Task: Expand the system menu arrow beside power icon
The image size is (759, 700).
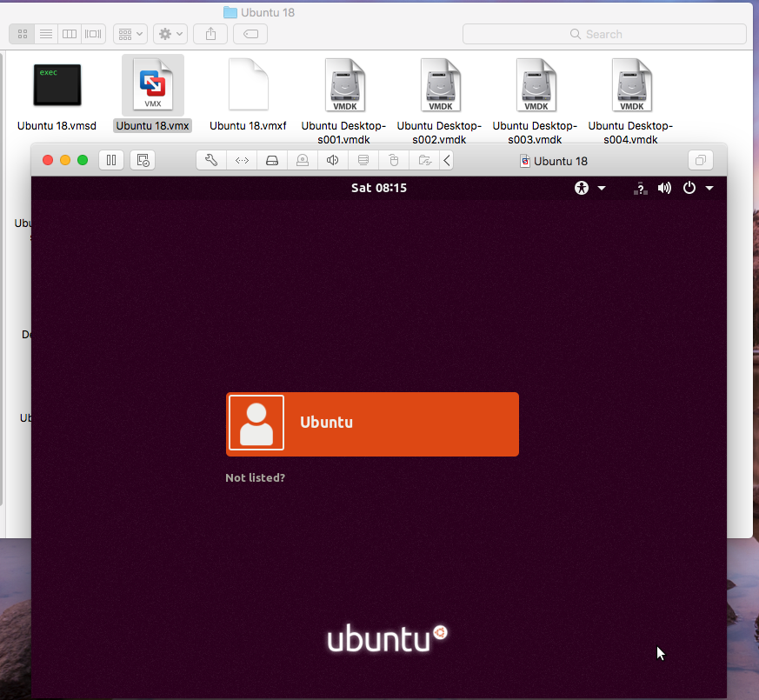Action: tap(709, 189)
